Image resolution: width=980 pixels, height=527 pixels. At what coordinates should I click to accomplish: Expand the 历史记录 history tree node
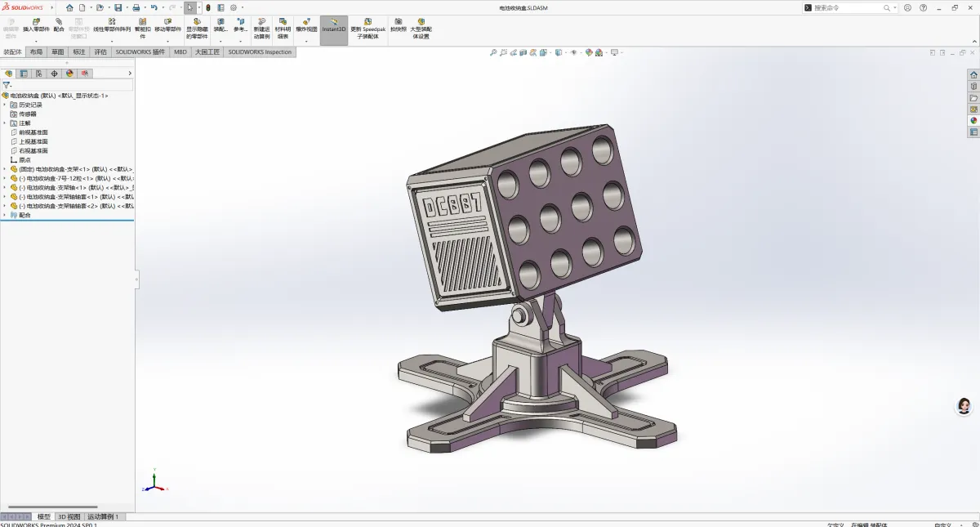tap(4, 105)
